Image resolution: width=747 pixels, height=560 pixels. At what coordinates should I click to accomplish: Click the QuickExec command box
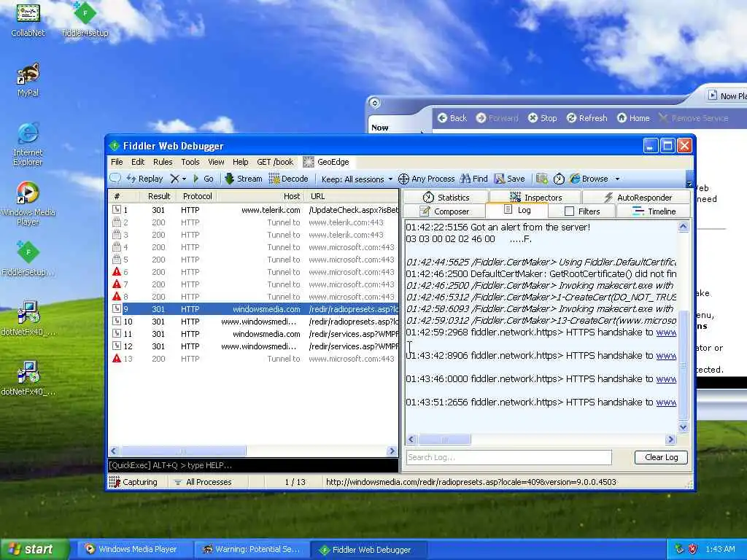click(253, 465)
